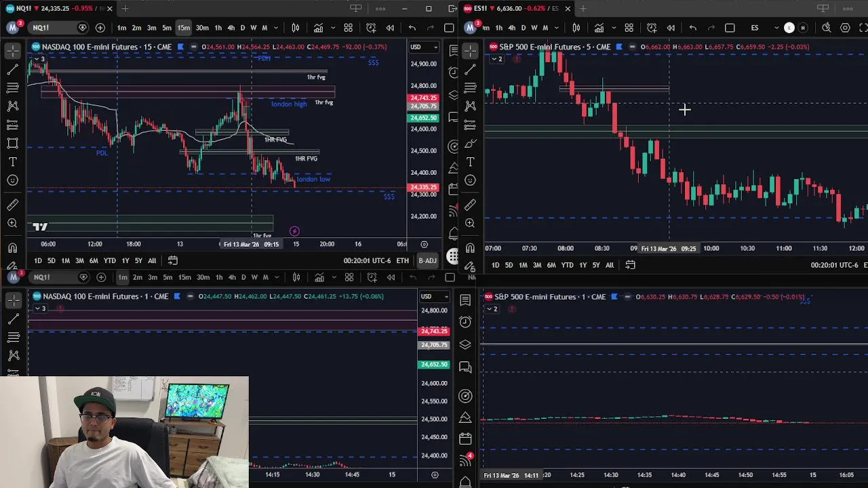Select ruler measure tool in NQ 15m chart
868x488 pixels.
coord(12,205)
